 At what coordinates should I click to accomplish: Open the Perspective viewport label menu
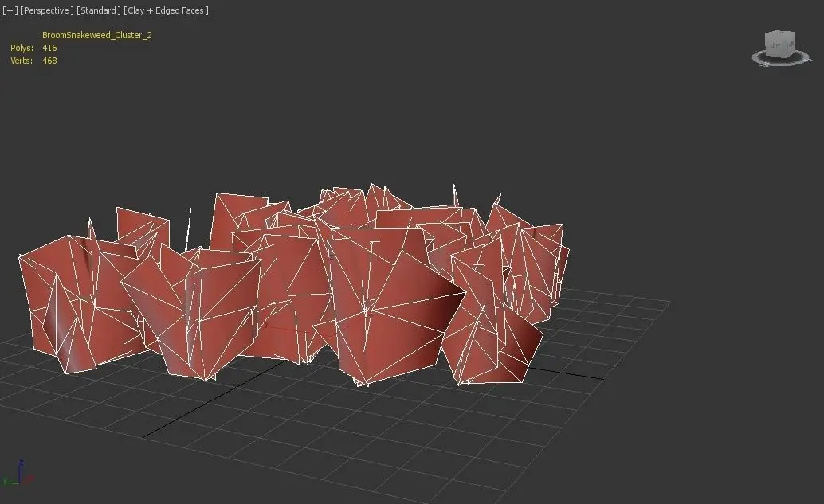coord(47,10)
